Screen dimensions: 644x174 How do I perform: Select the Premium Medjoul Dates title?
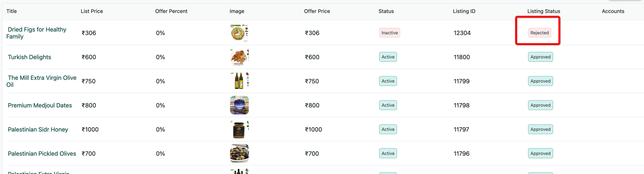click(40, 105)
